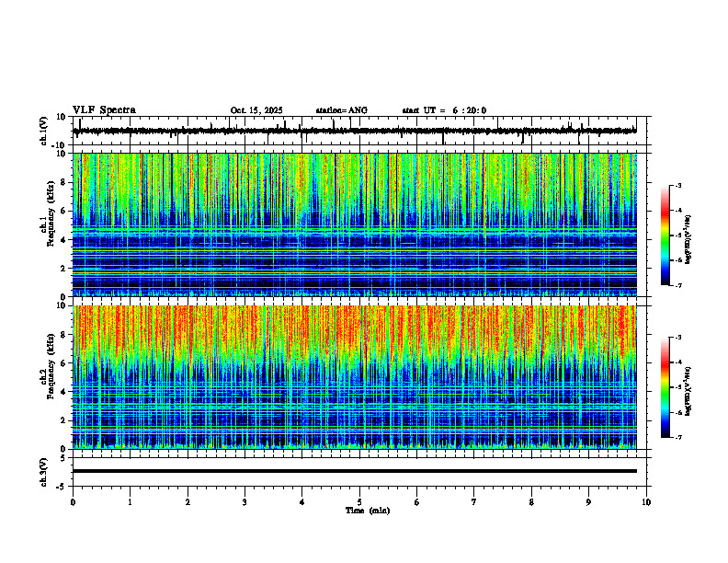The height and width of the screenshot is (563, 728).
Task: Click the "-7" label on ch.2 color bar
Action: (x=678, y=437)
